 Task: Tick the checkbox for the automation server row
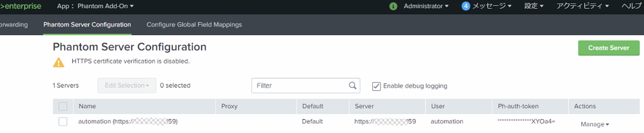(63, 121)
